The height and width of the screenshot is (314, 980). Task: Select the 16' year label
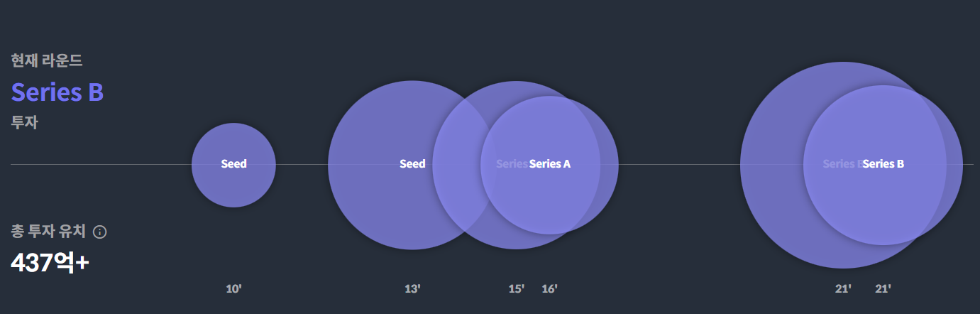pos(549,289)
